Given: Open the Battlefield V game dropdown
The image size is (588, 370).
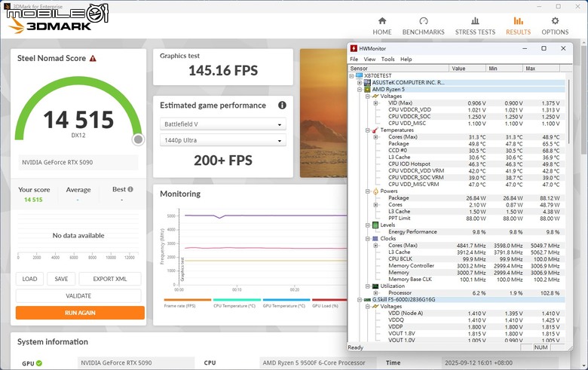Looking at the screenshot, I should pos(222,124).
